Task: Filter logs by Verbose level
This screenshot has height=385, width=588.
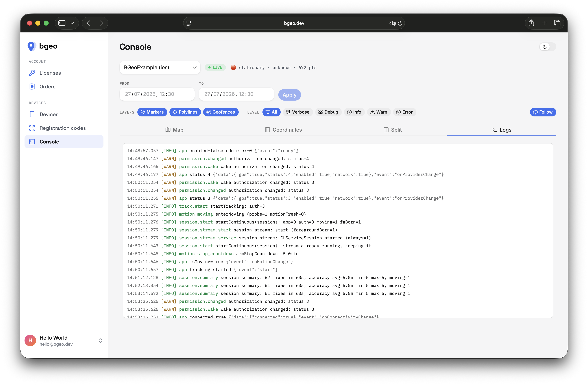Action: (298, 112)
